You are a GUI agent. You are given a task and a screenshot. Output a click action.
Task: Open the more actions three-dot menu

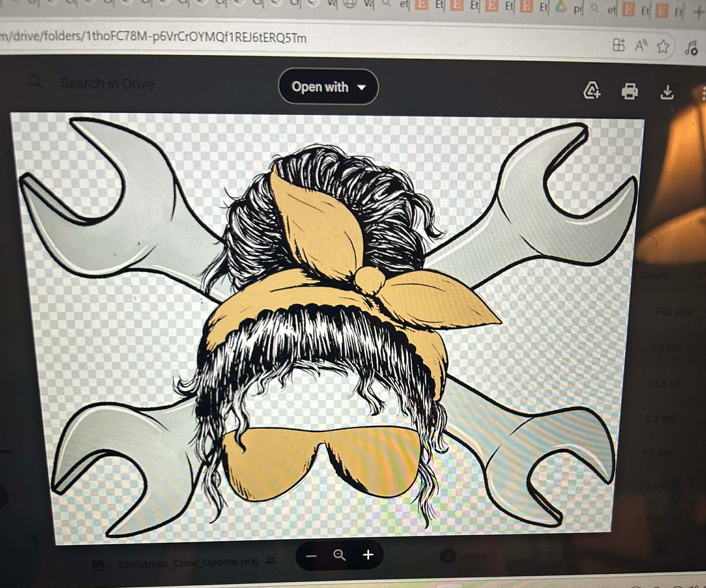(703, 93)
